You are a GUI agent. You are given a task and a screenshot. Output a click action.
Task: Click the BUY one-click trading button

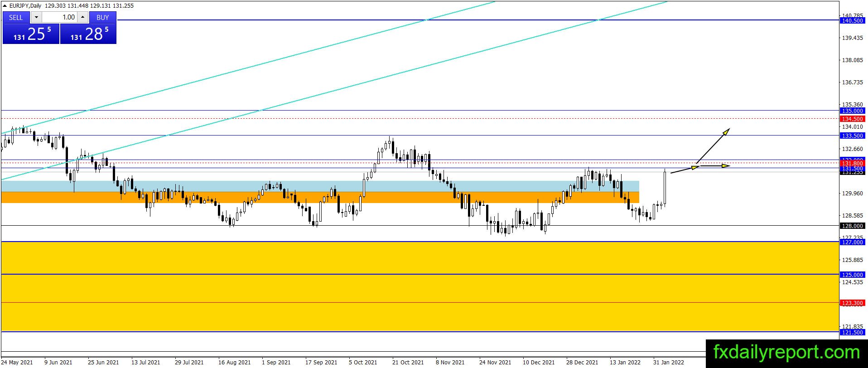(x=103, y=18)
